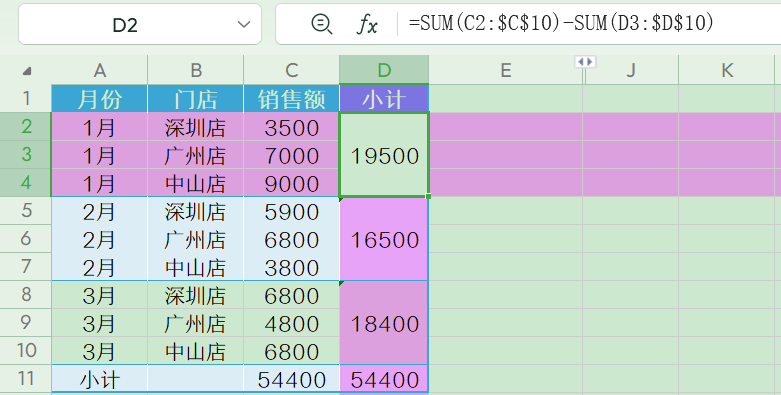This screenshot has height=395, width=781.
Task: Select column D header
Action: [x=384, y=70]
